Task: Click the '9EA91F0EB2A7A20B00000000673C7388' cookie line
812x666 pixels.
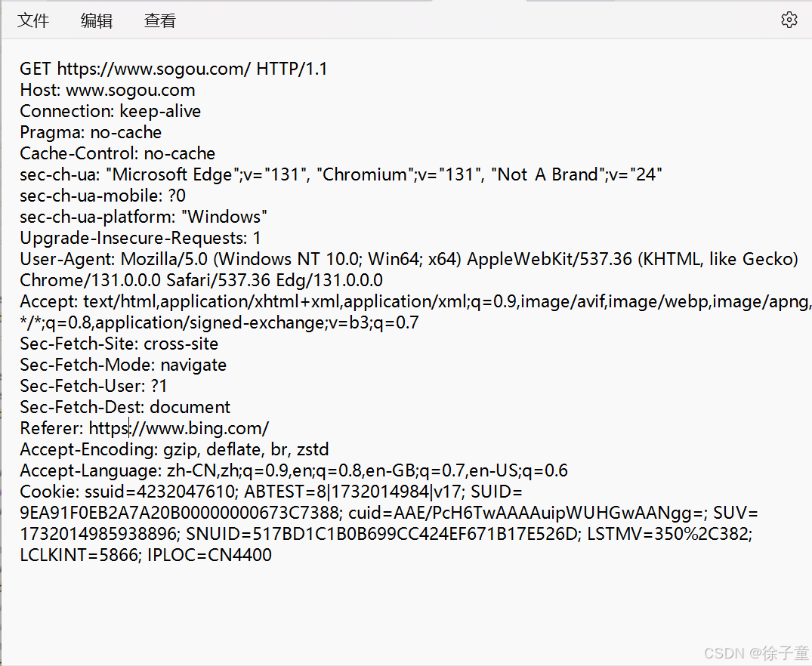Action: [x=389, y=513]
